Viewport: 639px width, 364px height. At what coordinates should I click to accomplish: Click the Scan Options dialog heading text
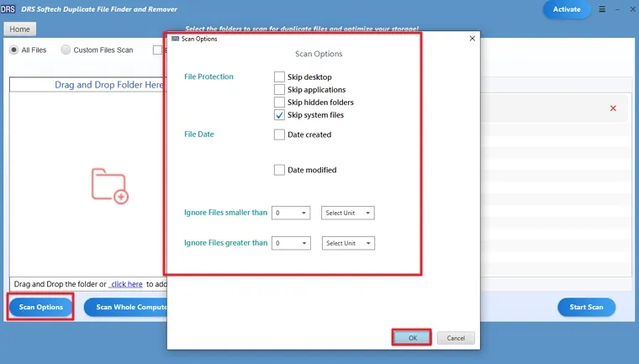coord(319,54)
